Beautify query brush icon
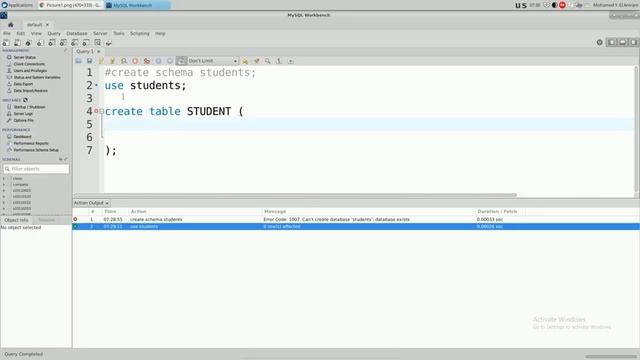This screenshot has width=640, height=360. (x=256, y=61)
